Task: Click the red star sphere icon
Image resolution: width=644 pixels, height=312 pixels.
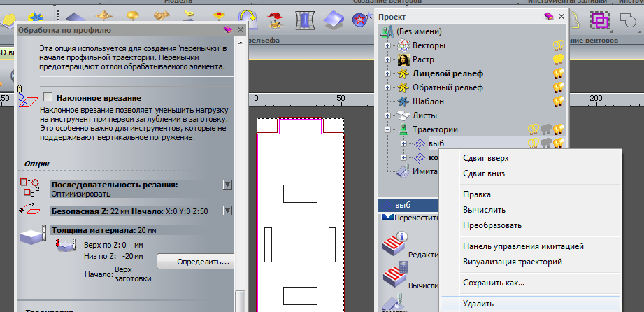Action: coord(361,20)
